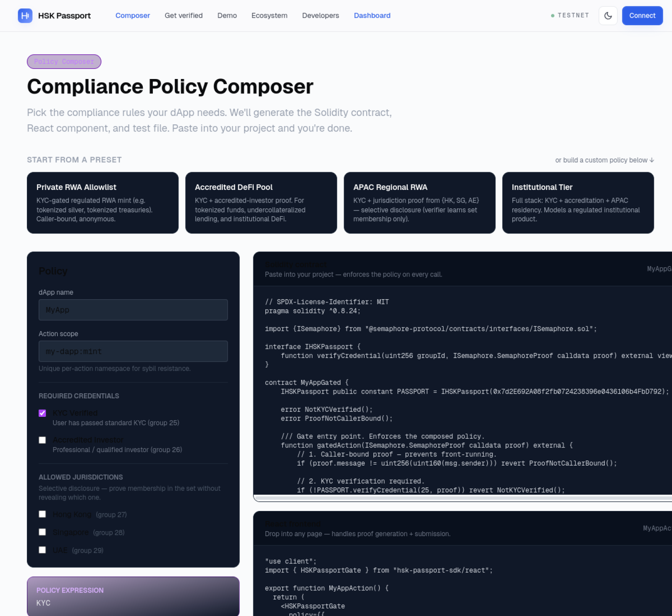Uncheck the KYC Verified checkbox
The height and width of the screenshot is (616, 672).
tap(42, 413)
